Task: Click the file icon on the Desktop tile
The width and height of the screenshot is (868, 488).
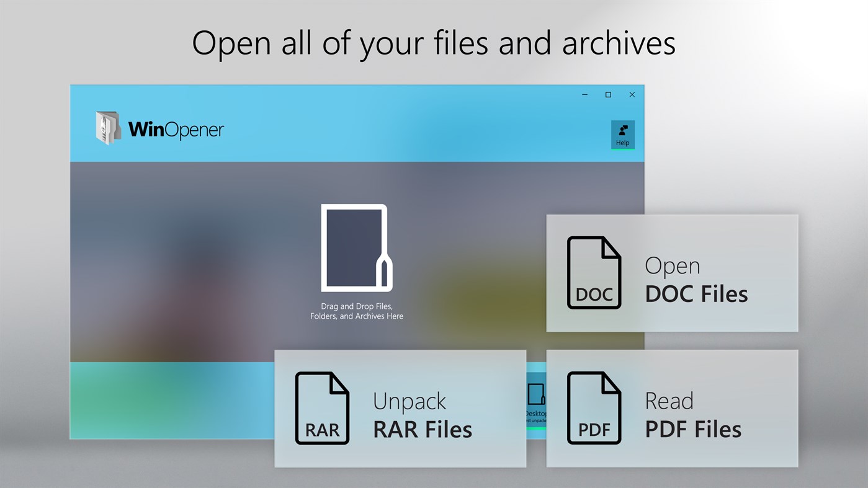Action: 536,394
